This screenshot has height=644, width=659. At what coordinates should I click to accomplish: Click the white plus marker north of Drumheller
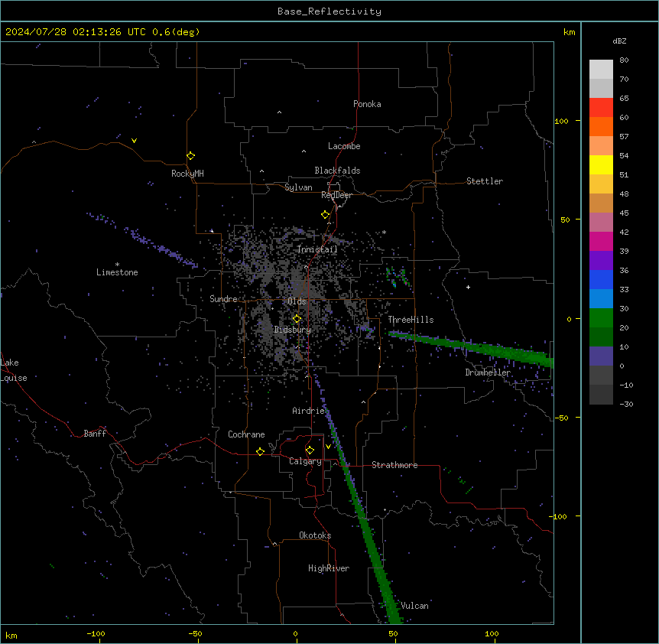click(468, 287)
